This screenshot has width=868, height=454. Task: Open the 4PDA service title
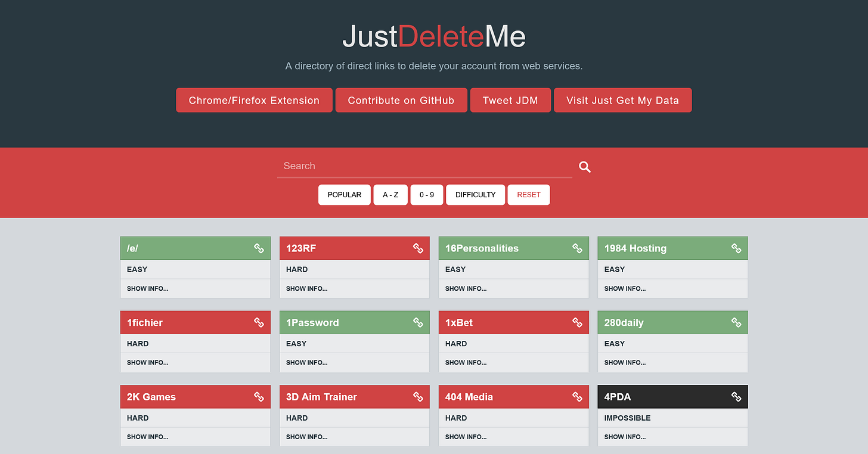(618, 397)
